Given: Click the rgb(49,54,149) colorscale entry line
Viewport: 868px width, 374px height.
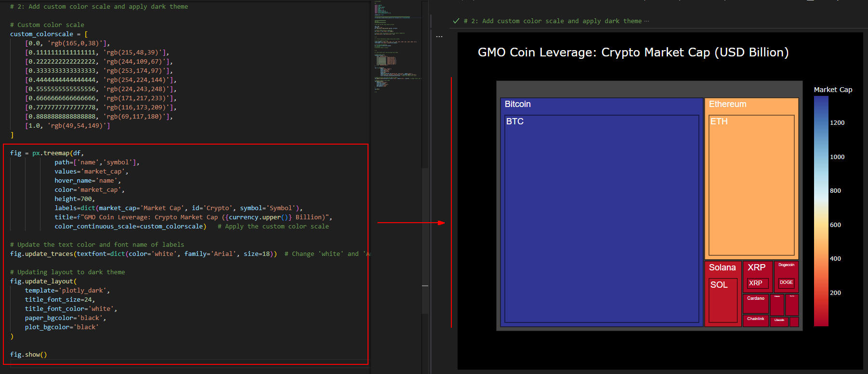Looking at the screenshot, I should pyautogui.click(x=67, y=126).
